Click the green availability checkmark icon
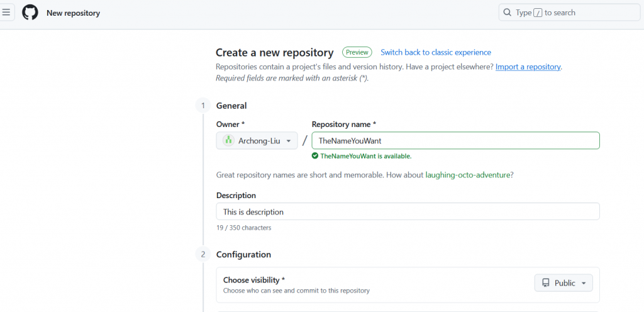Viewport: 644px width, 312px height. coord(315,156)
